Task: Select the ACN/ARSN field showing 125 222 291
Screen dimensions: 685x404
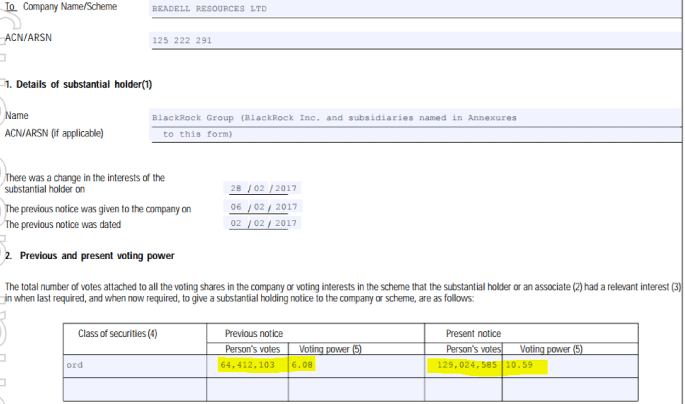Action: (400, 41)
